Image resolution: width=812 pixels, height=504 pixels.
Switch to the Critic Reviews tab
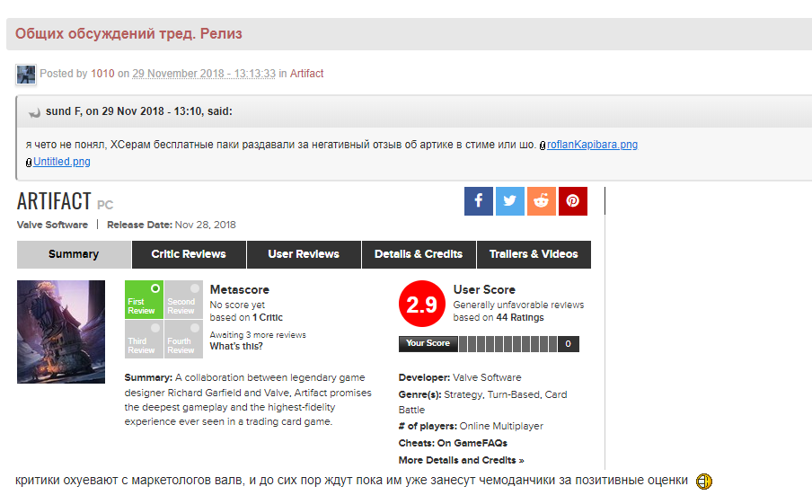coord(189,254)
